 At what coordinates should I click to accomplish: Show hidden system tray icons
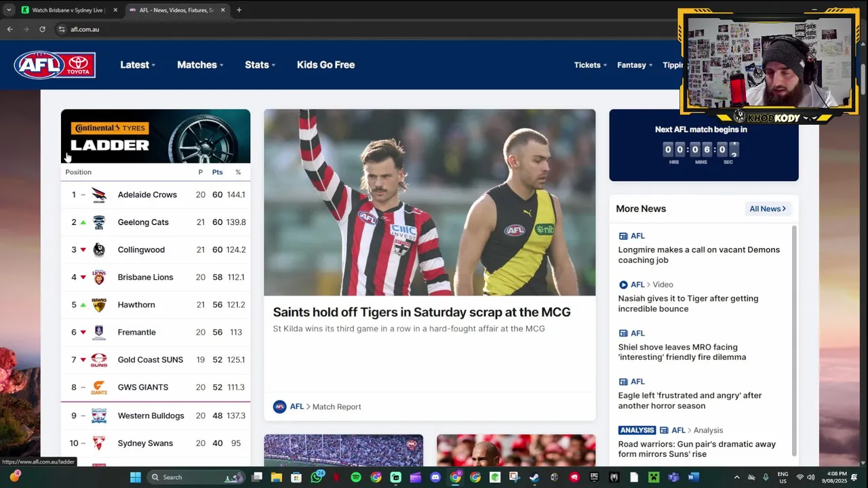click(736, 477)
